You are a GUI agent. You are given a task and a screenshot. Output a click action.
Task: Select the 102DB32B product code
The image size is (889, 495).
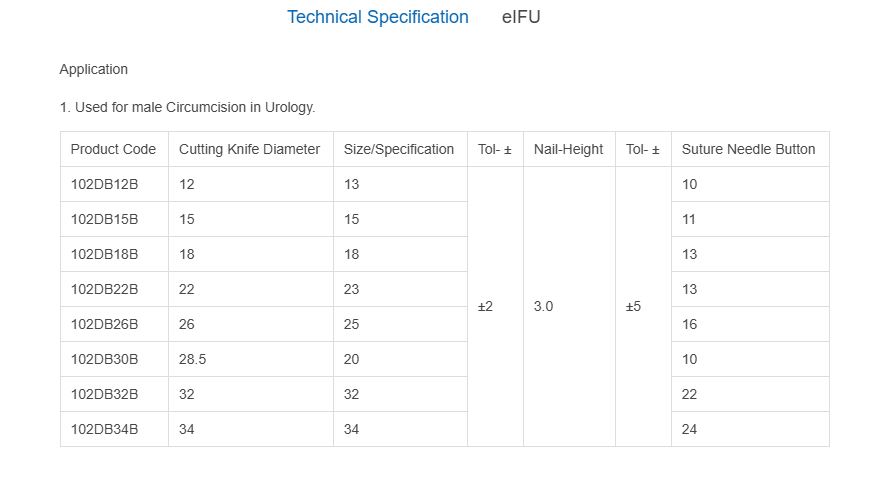tap(104, 394)
